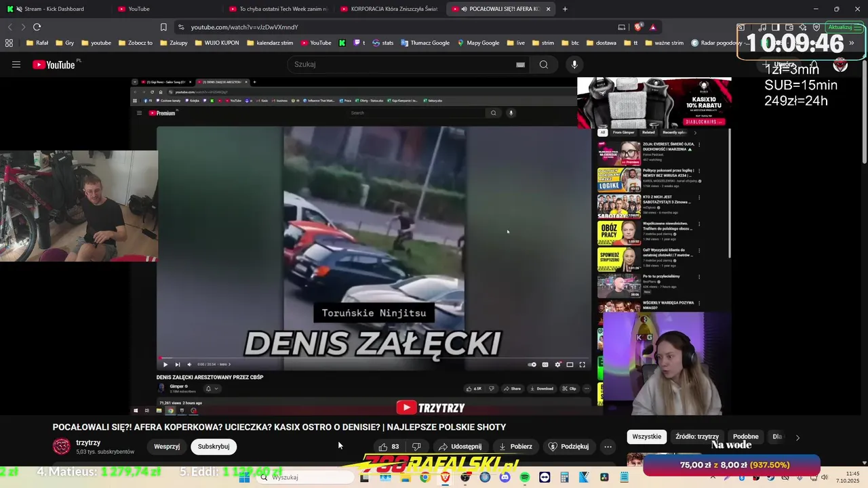This screenshot has width=868, height=488.
Task: Open the Tłumacz Google bookmark
Action: tap(425, 43)
